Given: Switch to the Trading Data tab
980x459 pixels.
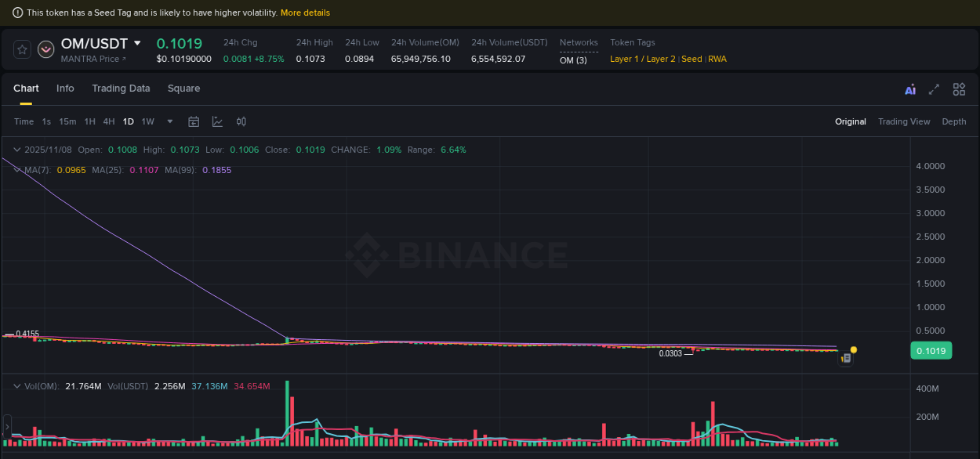Looking at the screenshot, I should (x=121, y=89).
